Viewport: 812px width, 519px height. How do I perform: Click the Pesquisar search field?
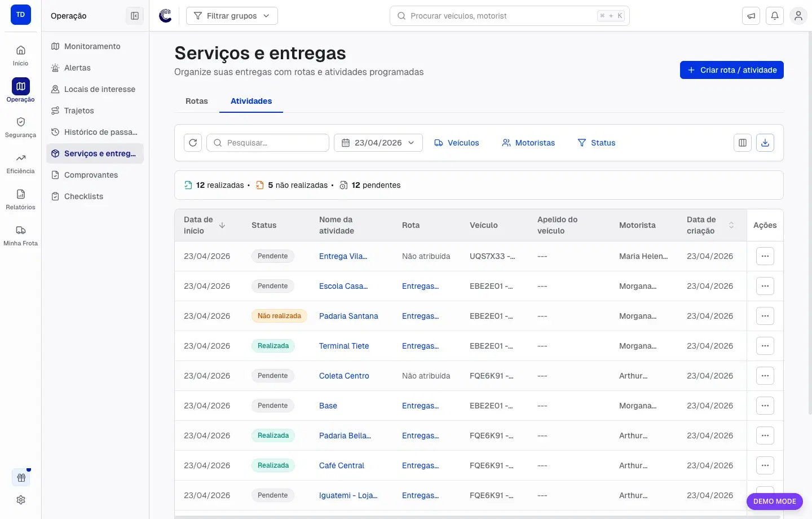coord(268,143)
